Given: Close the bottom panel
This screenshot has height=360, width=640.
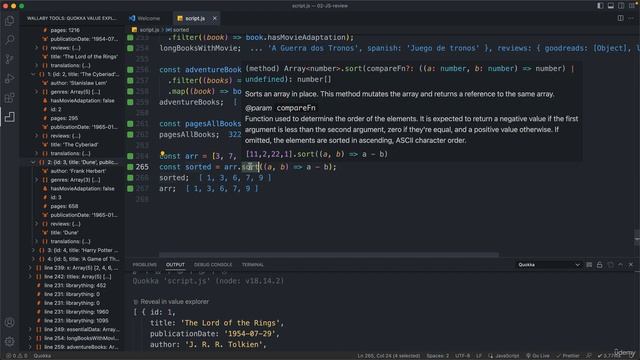Looking at the screenshot, I should pos(631,265).
